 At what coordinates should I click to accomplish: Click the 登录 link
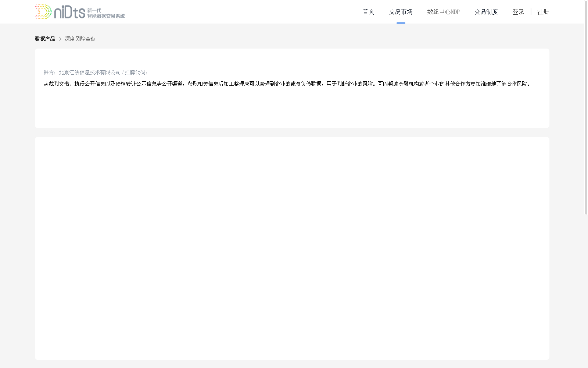tap(519, 12)
